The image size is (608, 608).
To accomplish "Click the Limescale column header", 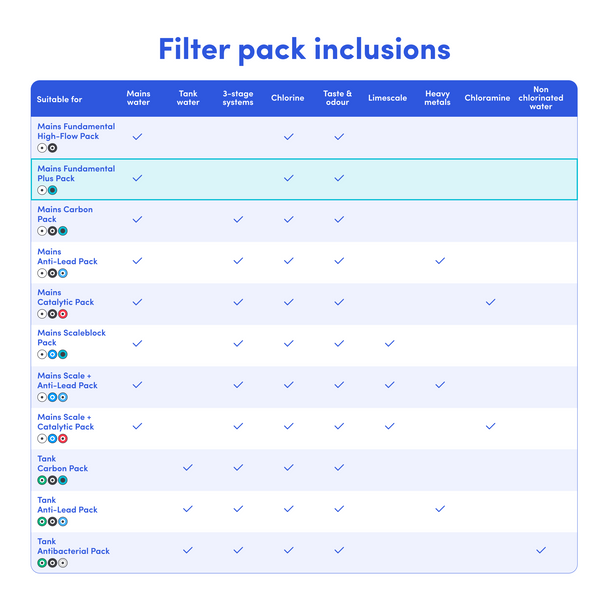I will point(387,98).
